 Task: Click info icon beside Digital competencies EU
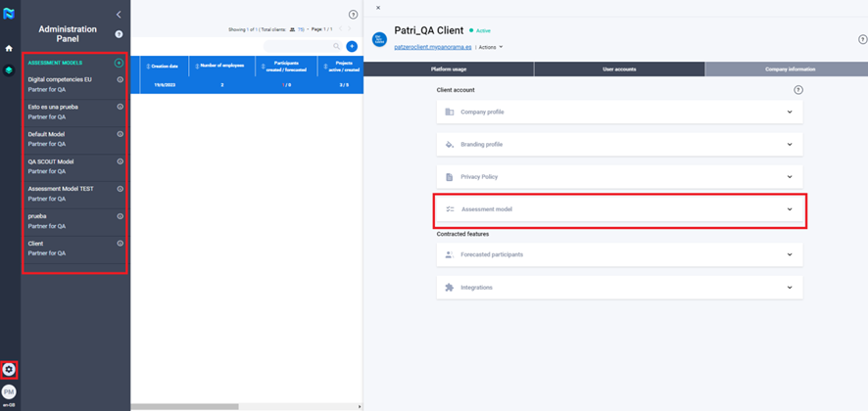coord(120,79)
